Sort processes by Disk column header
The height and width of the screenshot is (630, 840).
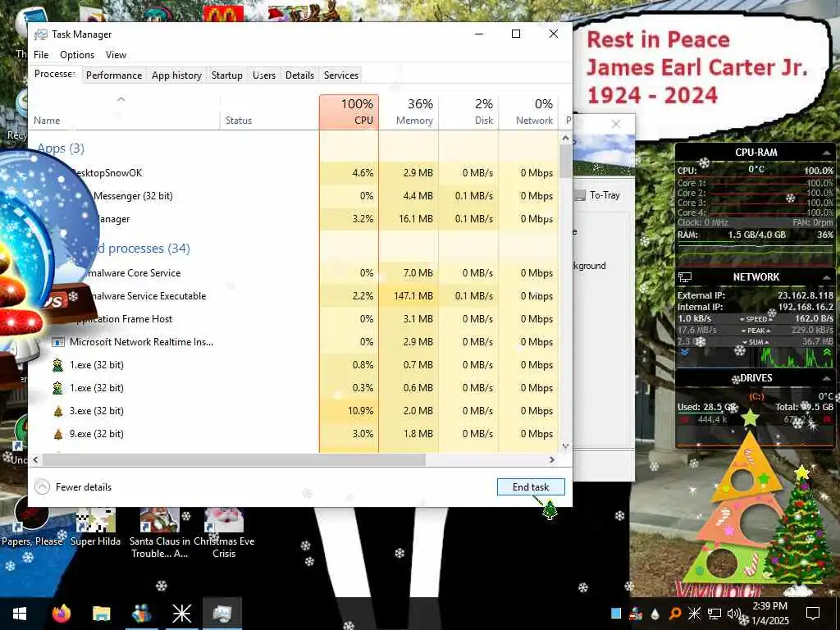click(x=468, y=112)
